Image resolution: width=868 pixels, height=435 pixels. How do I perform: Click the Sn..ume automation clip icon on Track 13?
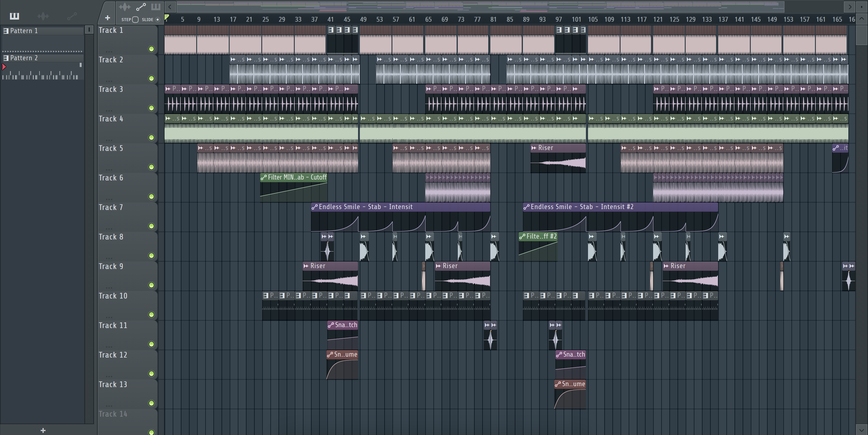558,384
